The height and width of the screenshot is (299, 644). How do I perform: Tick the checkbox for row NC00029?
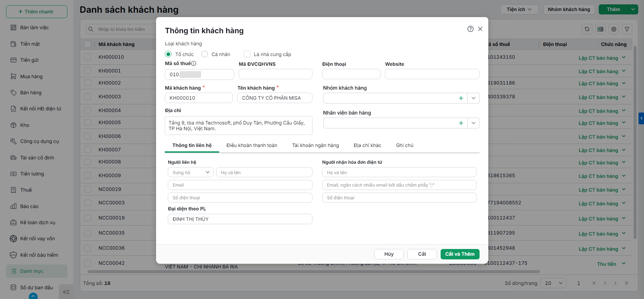(88, 189)
